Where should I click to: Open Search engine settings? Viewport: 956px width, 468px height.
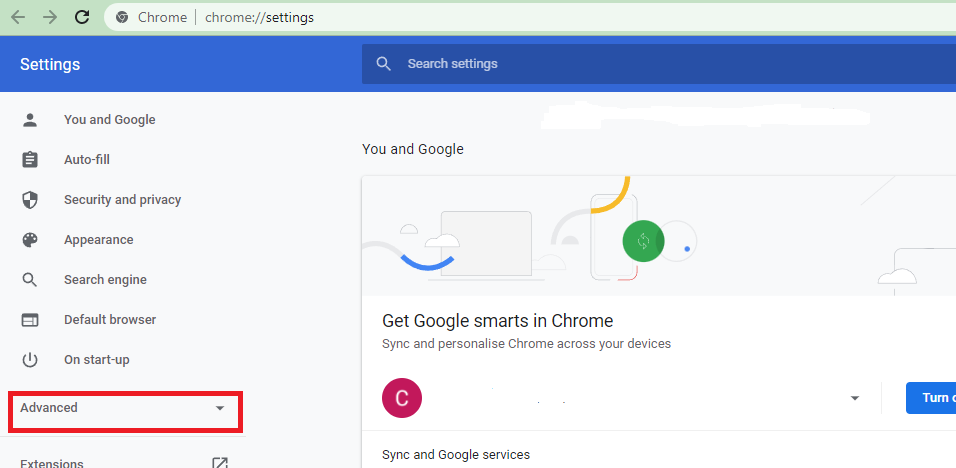(105, 280)
